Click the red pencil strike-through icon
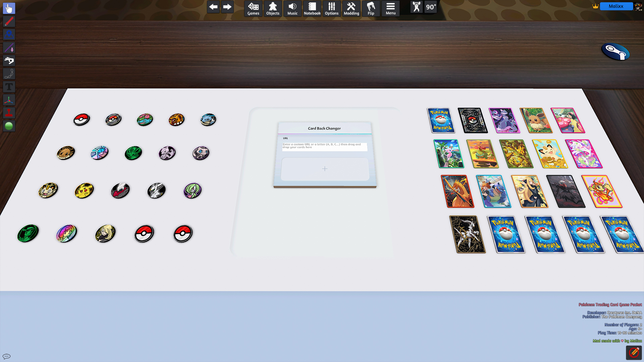This screenshot has width=644, height=362. point(634,353)
